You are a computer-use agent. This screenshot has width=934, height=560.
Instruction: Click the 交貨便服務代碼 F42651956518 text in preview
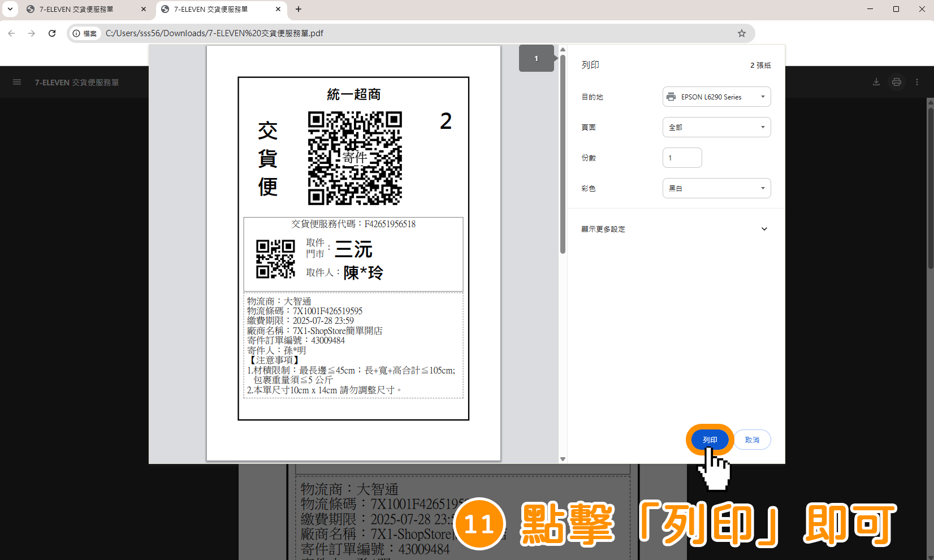point(353,224)
